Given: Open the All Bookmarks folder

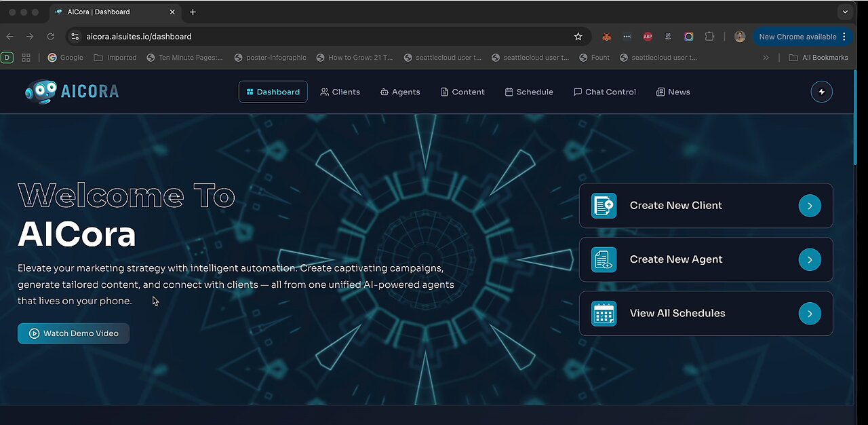Looking at the screenshot, I should [x=818, y=58].
